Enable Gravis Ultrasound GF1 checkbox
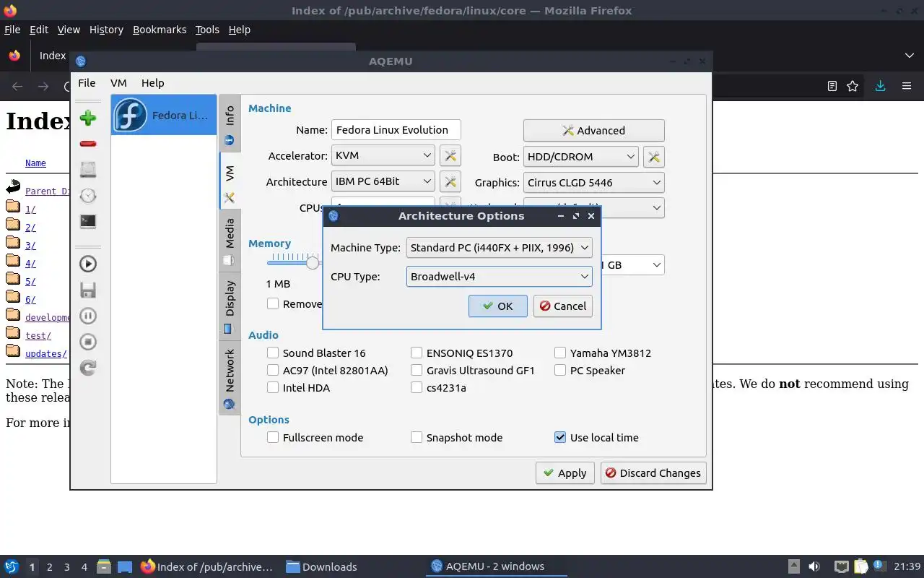 point(417,370)
